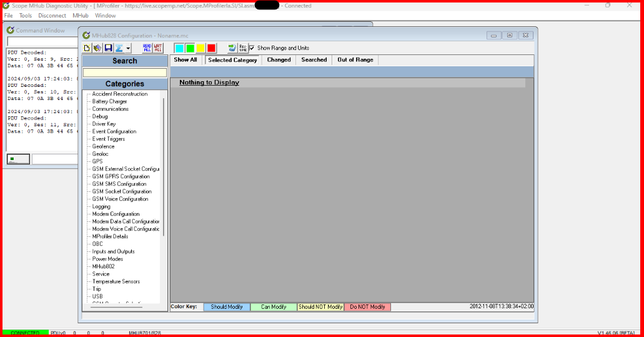
Task: Select Driver Key category
Action: coord(104,124)
